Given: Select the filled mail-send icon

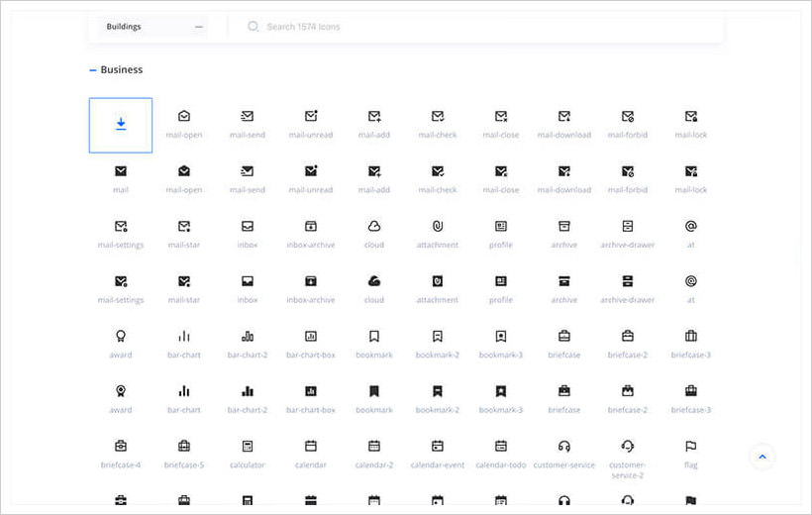Looking at the screenshot, I should coord(248,171).
